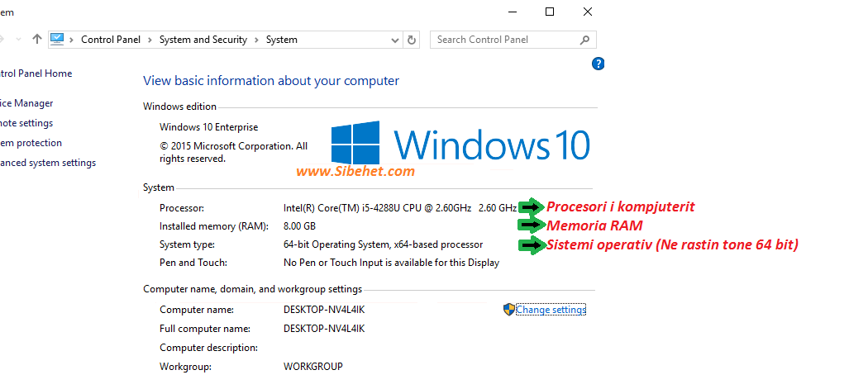Click the Windows edition section header
The height and width of the screenshot is (389, 868).
(180, 107)
